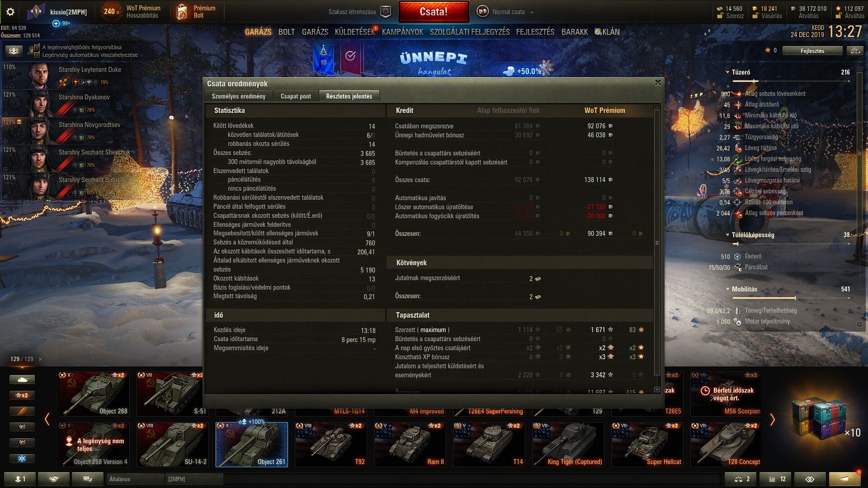868x488 pixels.
Task: Click the handshake contacts icon
Action: click(54, 479)
